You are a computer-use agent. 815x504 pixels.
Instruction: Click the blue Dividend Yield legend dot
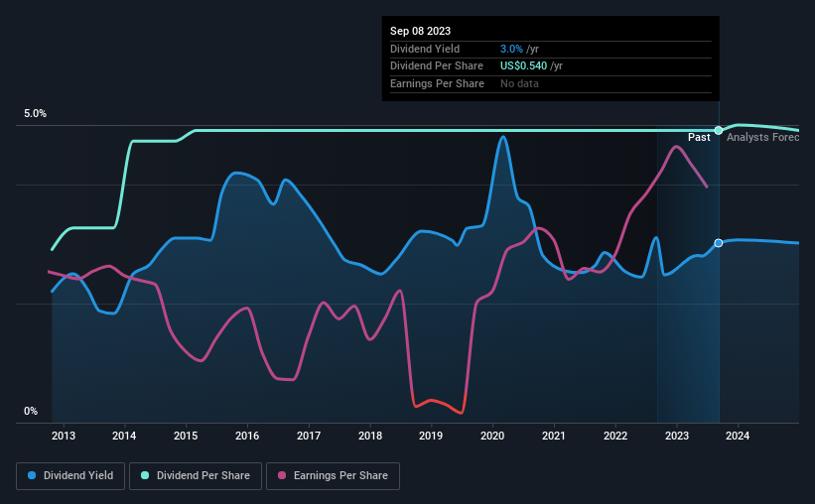[32, 476]
